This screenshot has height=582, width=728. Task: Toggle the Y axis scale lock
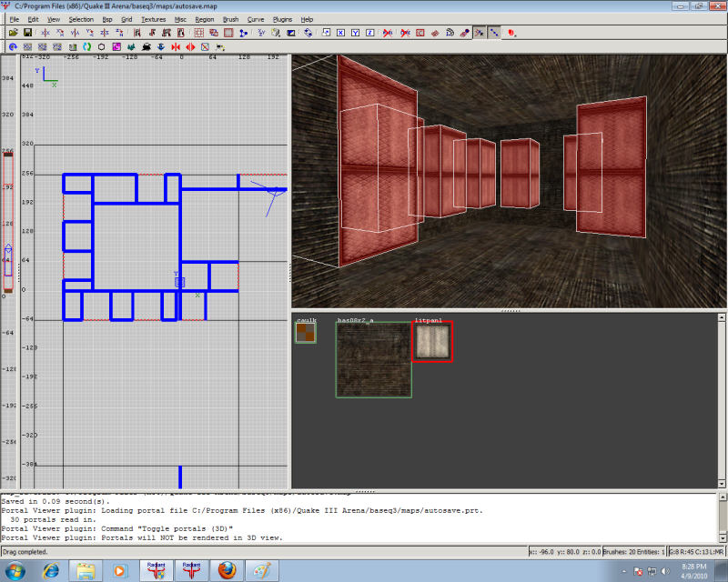pos(355,33)
